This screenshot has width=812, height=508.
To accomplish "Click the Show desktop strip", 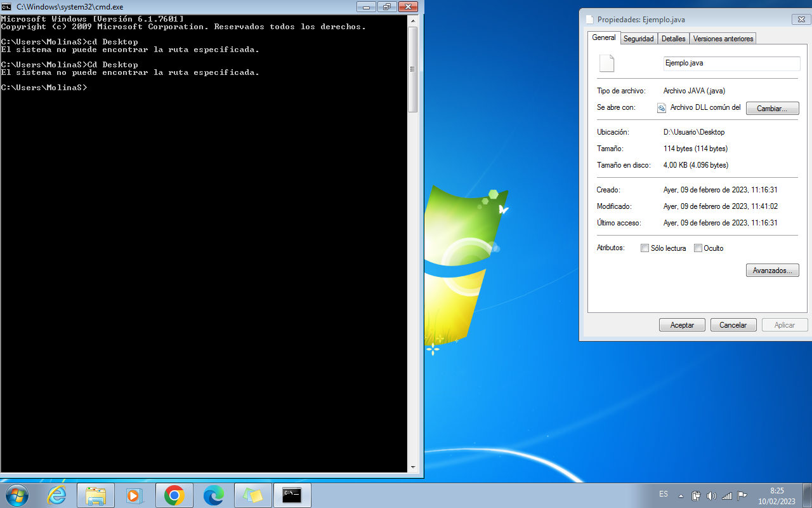I will [x=807, y=495].
